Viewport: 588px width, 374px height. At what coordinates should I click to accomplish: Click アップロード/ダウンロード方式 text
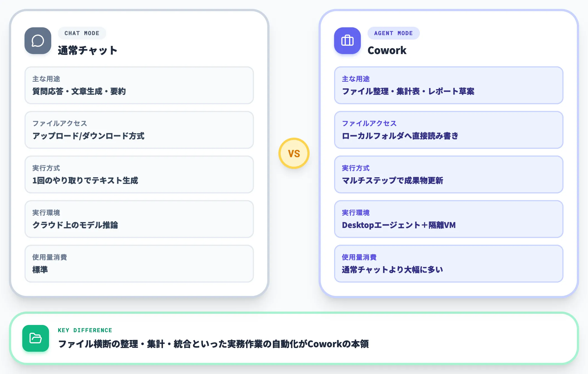[88, 136]
